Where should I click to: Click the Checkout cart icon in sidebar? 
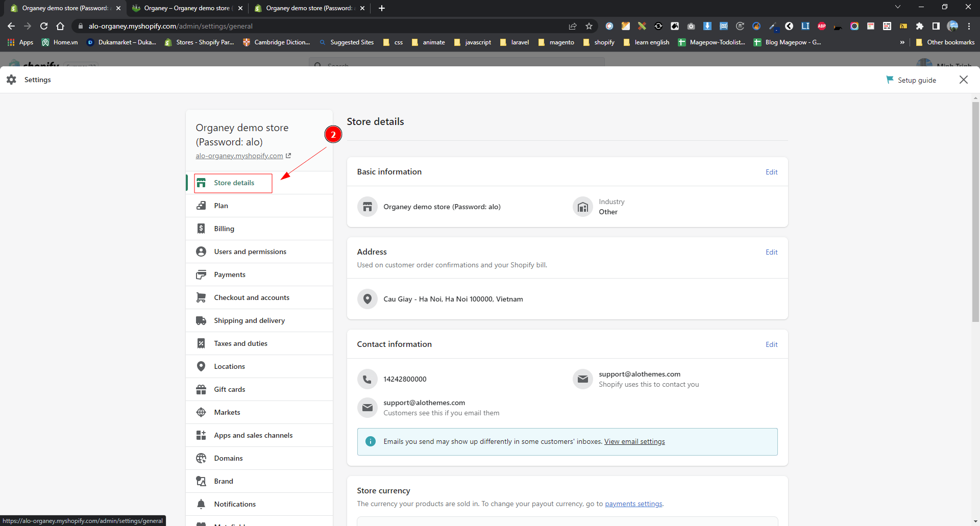coord(201,297)
